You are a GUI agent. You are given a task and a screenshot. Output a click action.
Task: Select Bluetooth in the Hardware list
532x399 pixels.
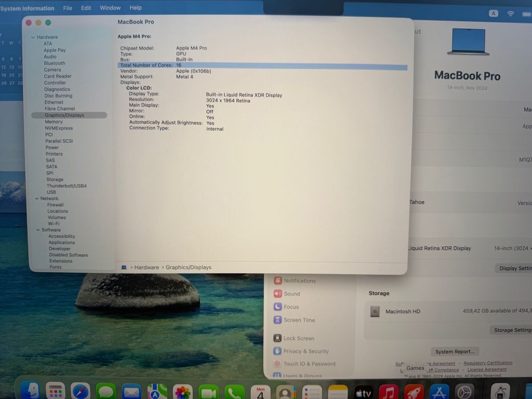coord(54,63)
